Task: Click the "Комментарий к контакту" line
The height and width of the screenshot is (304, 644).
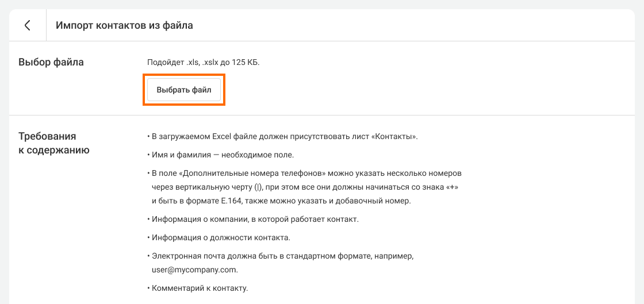Action: click(x=200, y=288)
